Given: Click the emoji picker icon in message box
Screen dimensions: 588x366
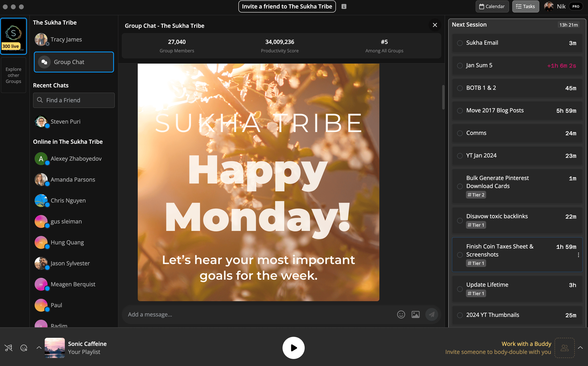Looking at the screenshot, I should click(401, 314).
